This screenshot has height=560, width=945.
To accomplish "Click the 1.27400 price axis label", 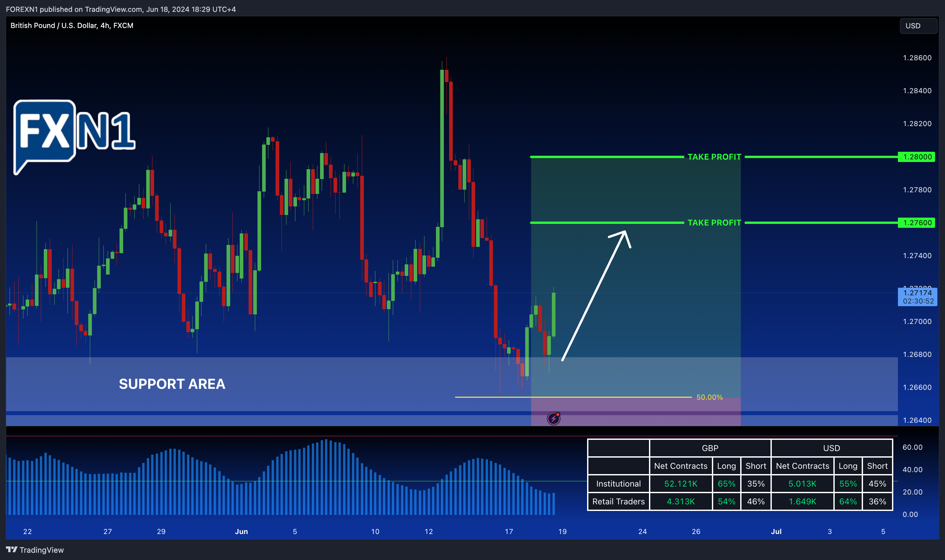I will [917, 256].
